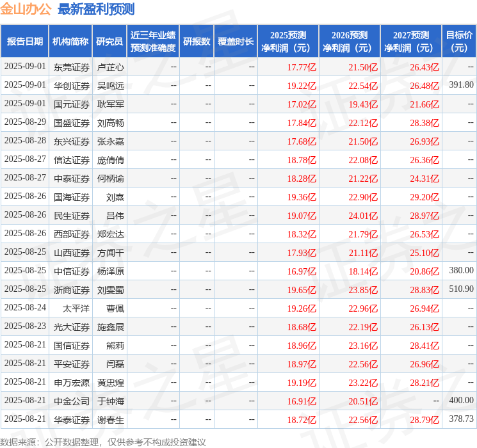Click the 2025-08-23 report date
Image resolution: width=477 pixels, height=448 pixels.
pos(25,326)
